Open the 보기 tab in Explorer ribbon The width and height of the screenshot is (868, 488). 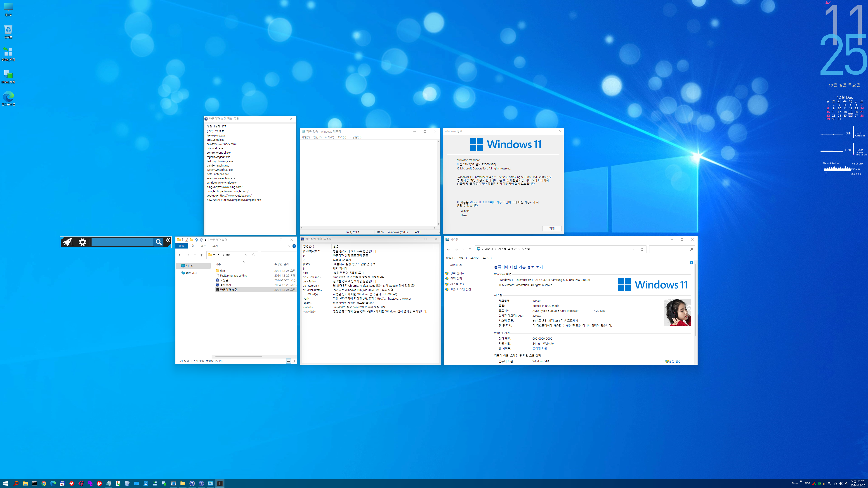215,246
